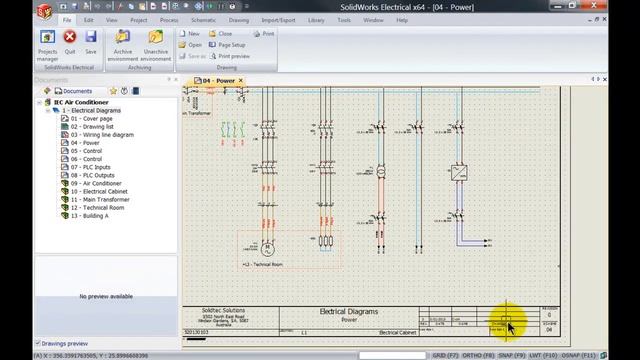Select 11 - Main Transformer in tree

click(100, 200)
